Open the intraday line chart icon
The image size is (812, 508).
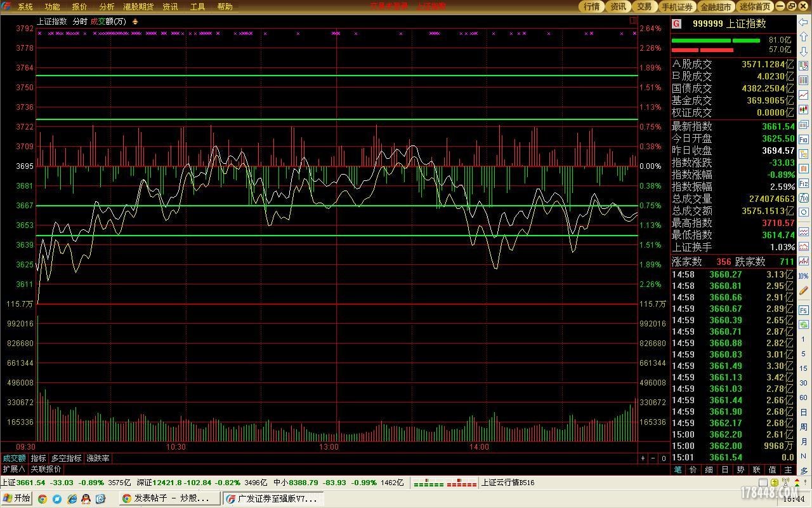tap(803, 95)
